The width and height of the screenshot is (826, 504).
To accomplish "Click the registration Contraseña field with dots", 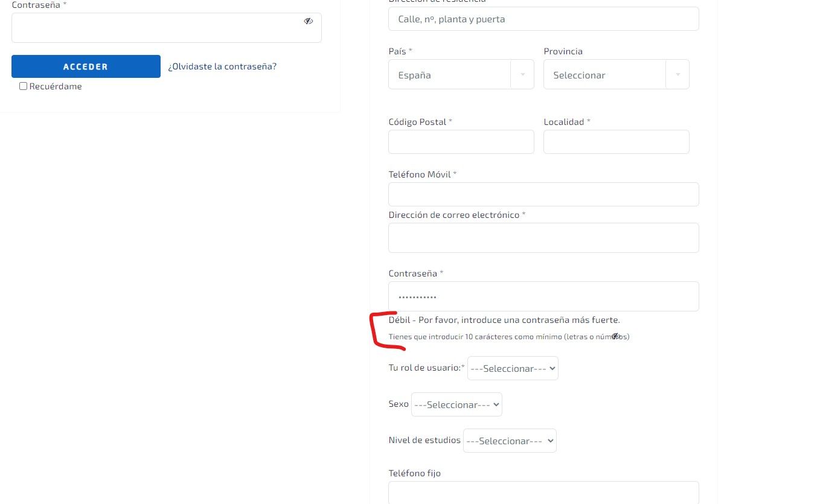I will pos(543,296).
